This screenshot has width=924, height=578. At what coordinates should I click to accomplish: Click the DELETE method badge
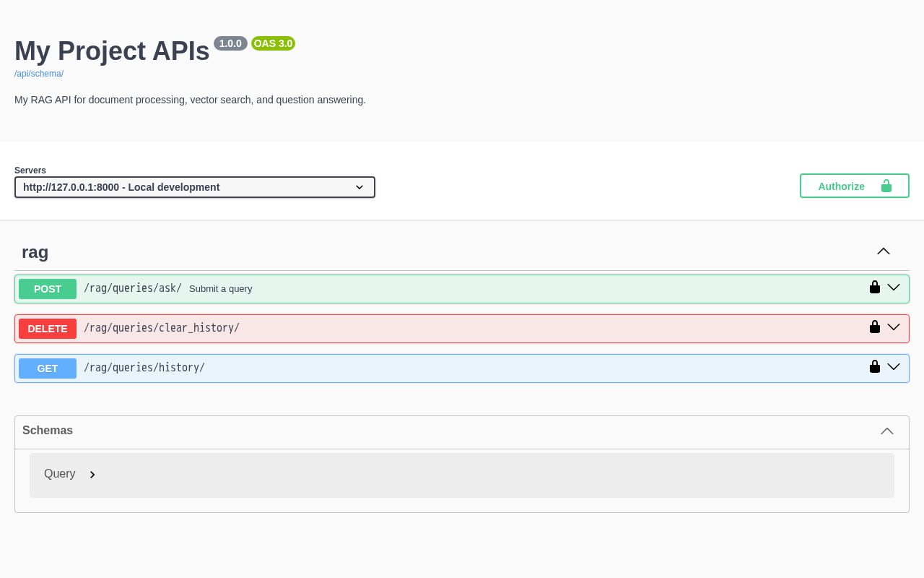pyautogui.click(x=48, y=329)
